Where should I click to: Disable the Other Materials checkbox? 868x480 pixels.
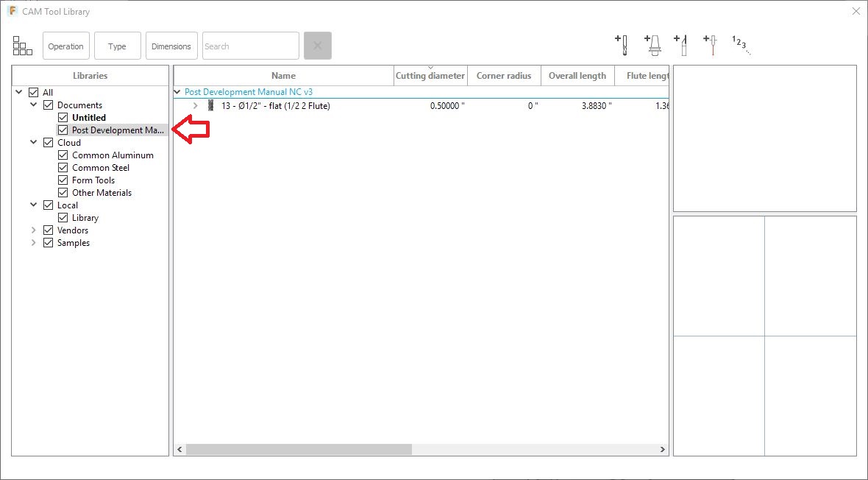pyautogui.click(x=63, y=192)
